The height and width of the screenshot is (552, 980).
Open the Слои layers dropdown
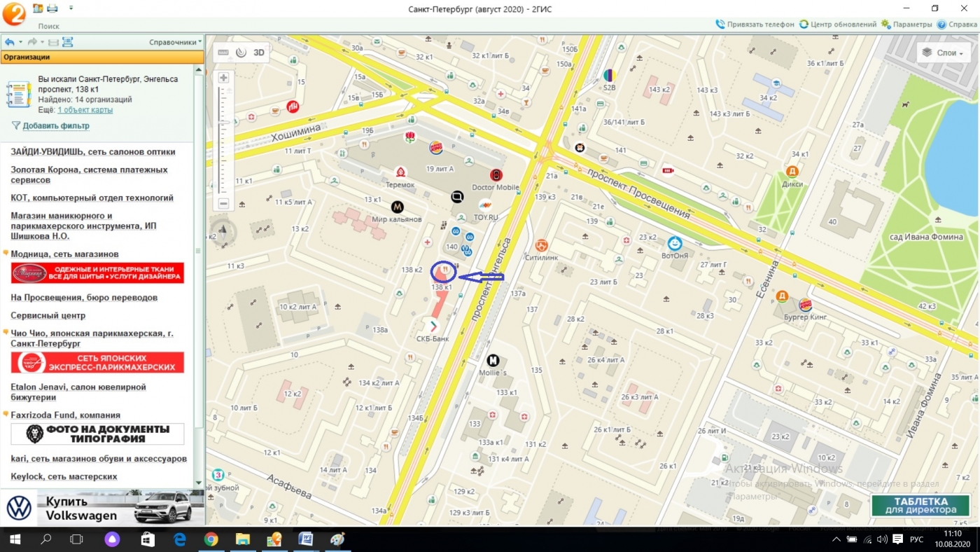coord(942,53)
